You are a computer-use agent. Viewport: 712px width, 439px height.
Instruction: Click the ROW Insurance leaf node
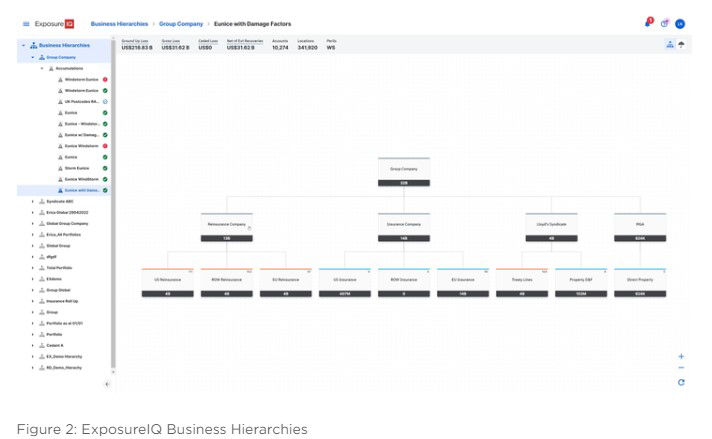404,283
